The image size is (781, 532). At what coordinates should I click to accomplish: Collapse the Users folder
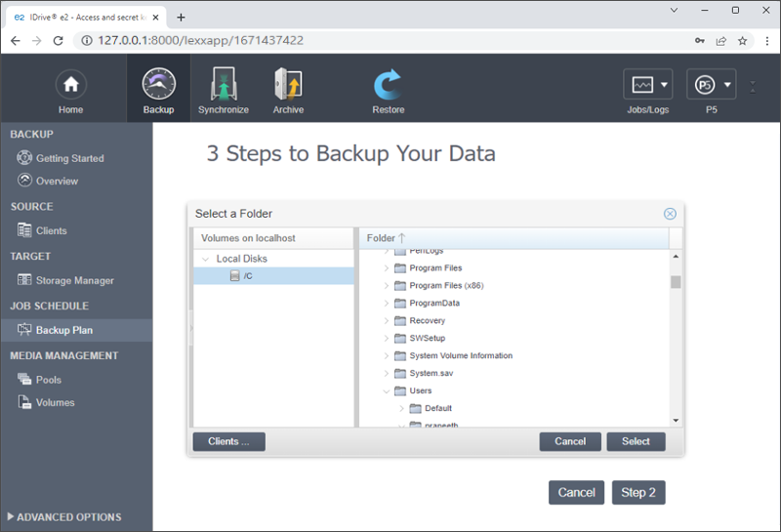(x=386, y=391)
